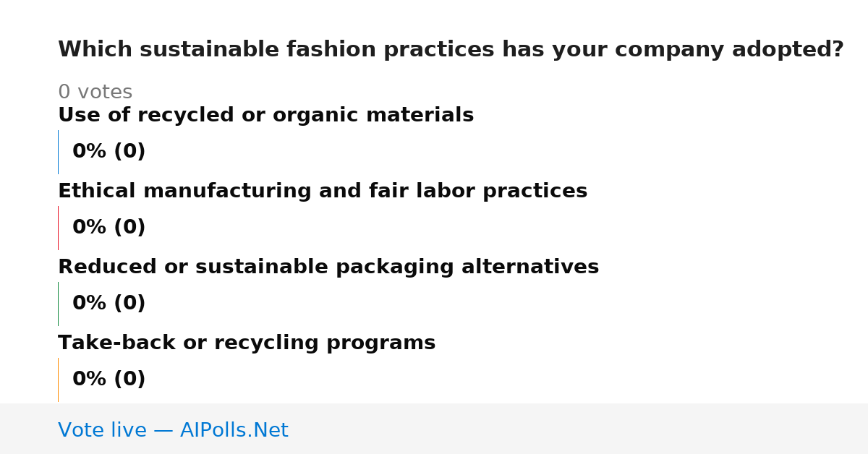Click the blue result bar for recycled materials
Screen dimensions: 868x454
click(x=58, y=152)
